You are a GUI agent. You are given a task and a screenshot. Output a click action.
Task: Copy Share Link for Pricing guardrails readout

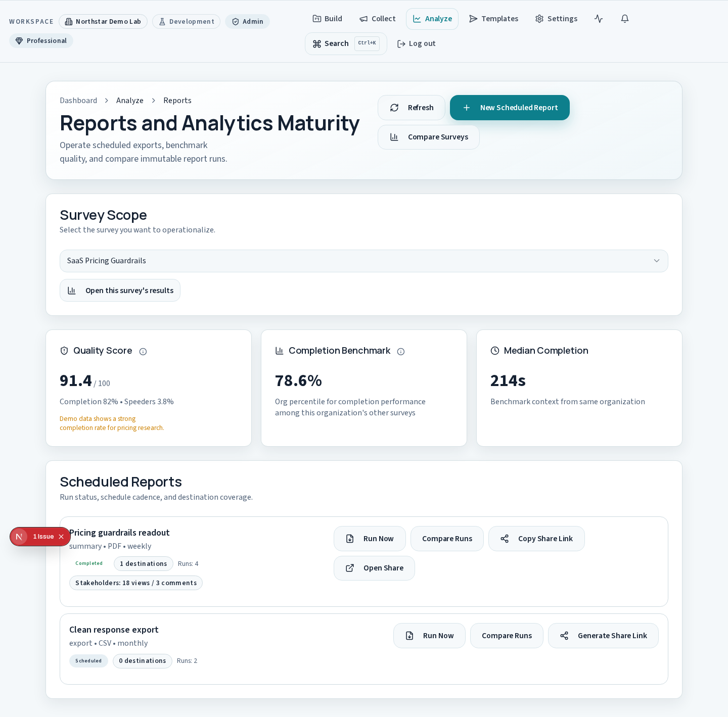tap(536, 539)
